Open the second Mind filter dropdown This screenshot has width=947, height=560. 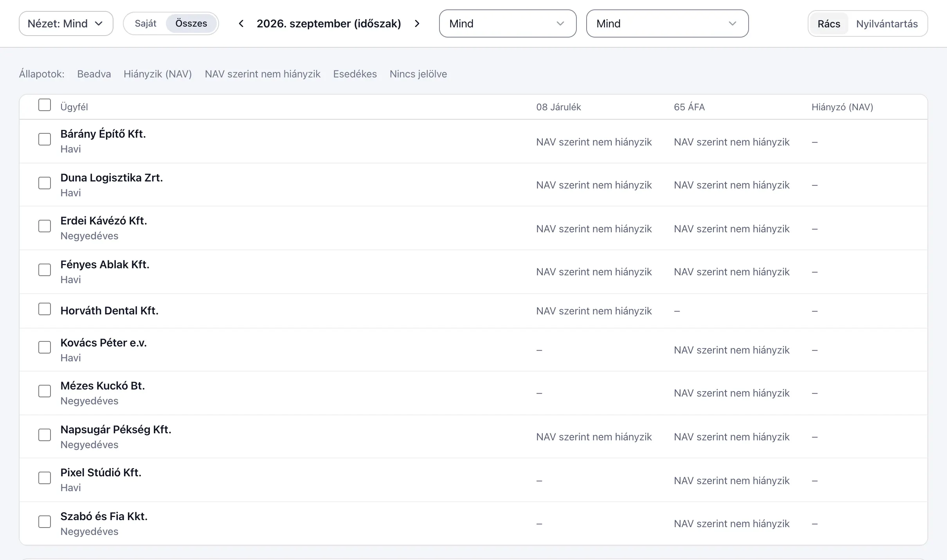pyautogui.click(x=667, y=23)
